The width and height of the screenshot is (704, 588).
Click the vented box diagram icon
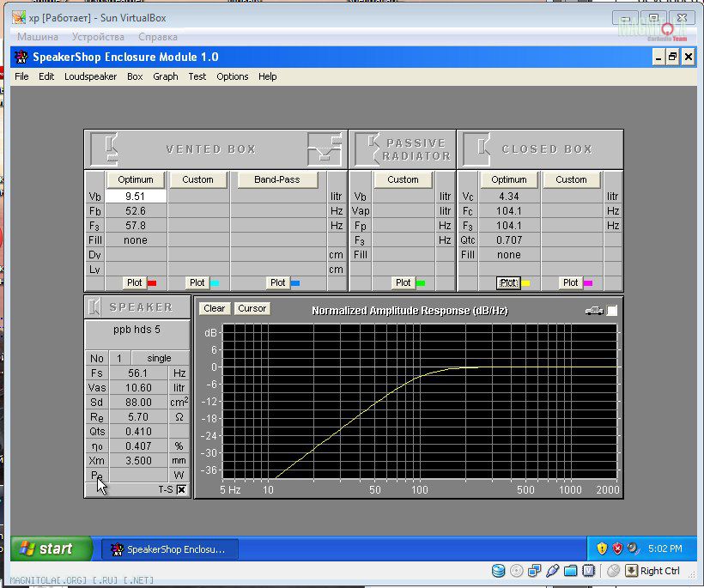pyautogui.click(x=104, y=149)
